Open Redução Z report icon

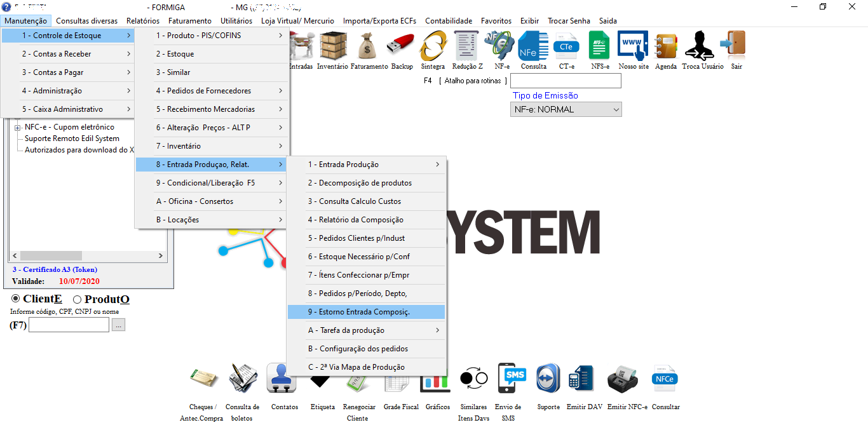(467, 47)
